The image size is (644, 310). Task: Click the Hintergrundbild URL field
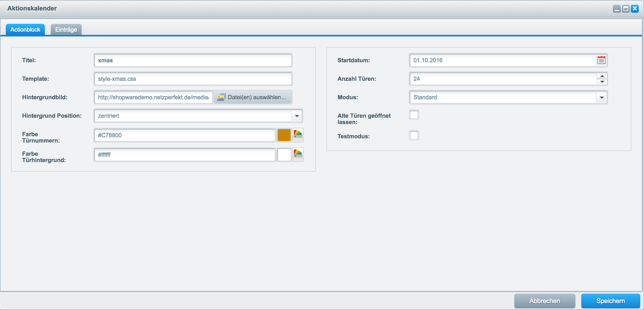click(x=153, y=97)
